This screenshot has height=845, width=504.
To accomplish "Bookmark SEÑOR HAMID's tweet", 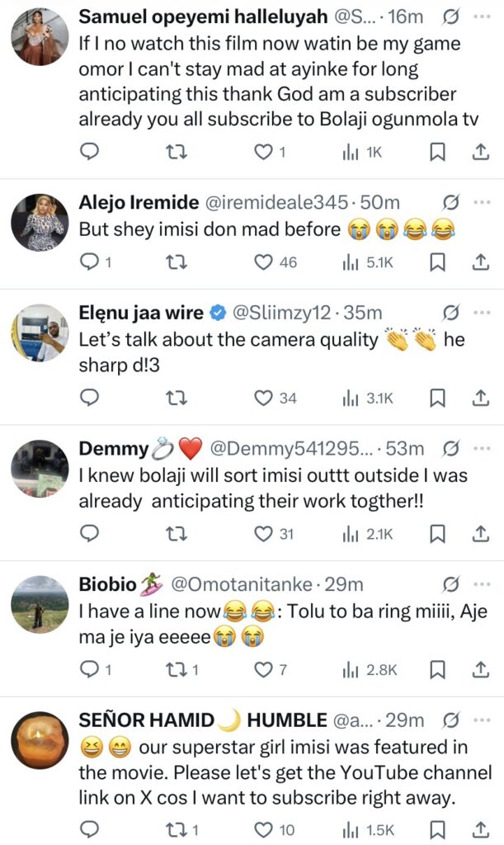I will [x=439, y=828].
